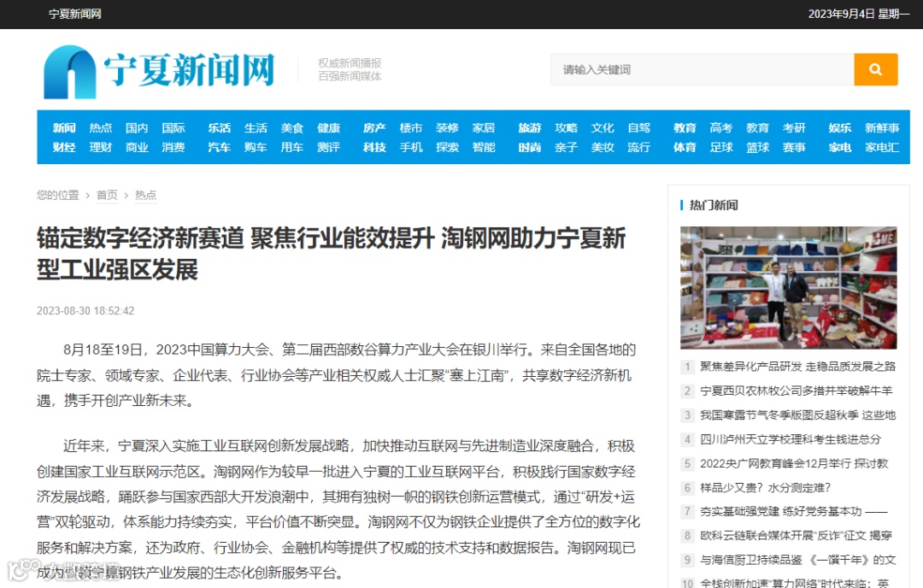Select 商业 in the navigation bar
This screenshot has width=923, height=588.
(137, 147)
